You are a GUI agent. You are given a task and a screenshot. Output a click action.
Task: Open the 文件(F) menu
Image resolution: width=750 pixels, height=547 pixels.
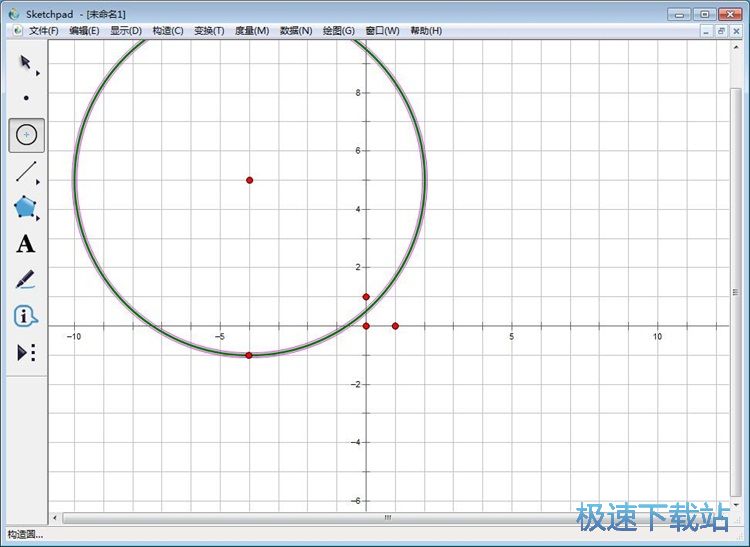coord(44,31)
